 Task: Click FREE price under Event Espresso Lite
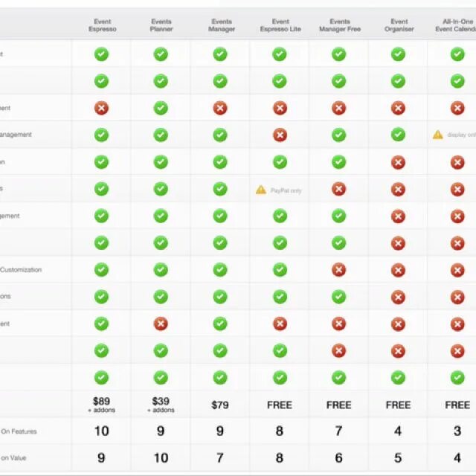(280, 405)
